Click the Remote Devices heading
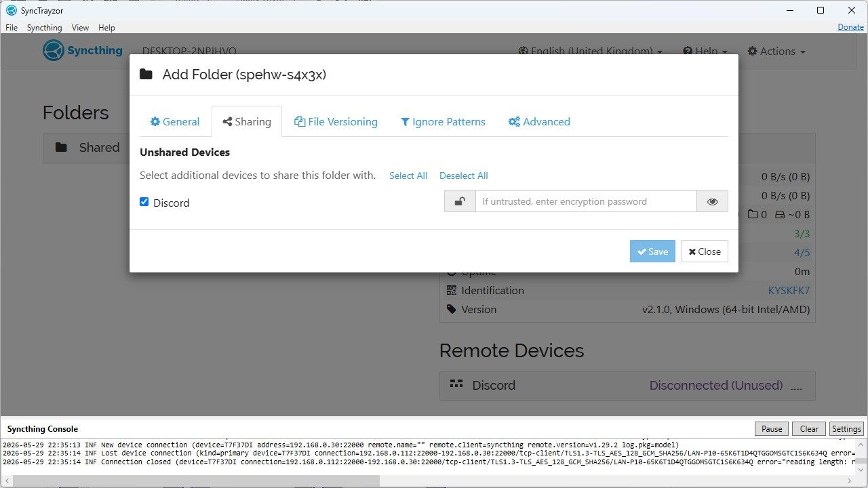Screen dimensions: 868x488 (511, 350)
